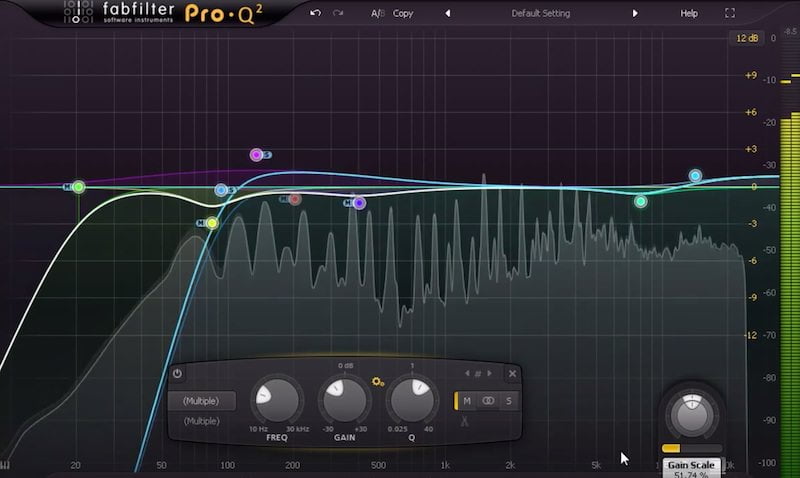This screenshot has height=478, width=800.
Task: Select the purple EQ band node near 400 Hz
Action: [x=359, y=203]
